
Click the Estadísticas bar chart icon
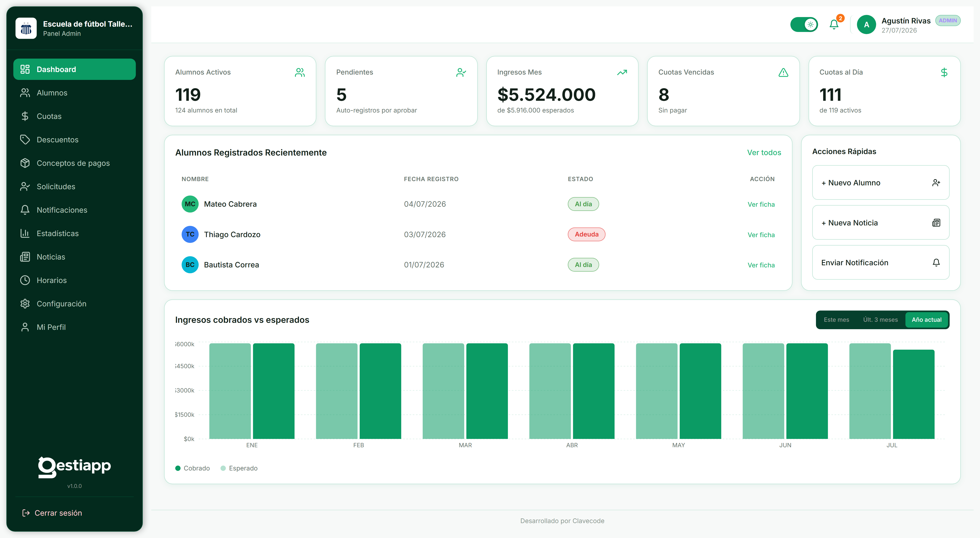click(x=25, y=233)
